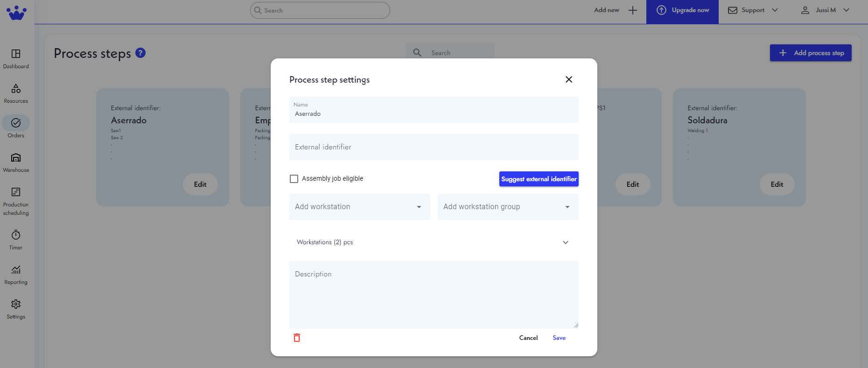
Task: Open the Add workstation group dropdown
Action: click(508, 207)
